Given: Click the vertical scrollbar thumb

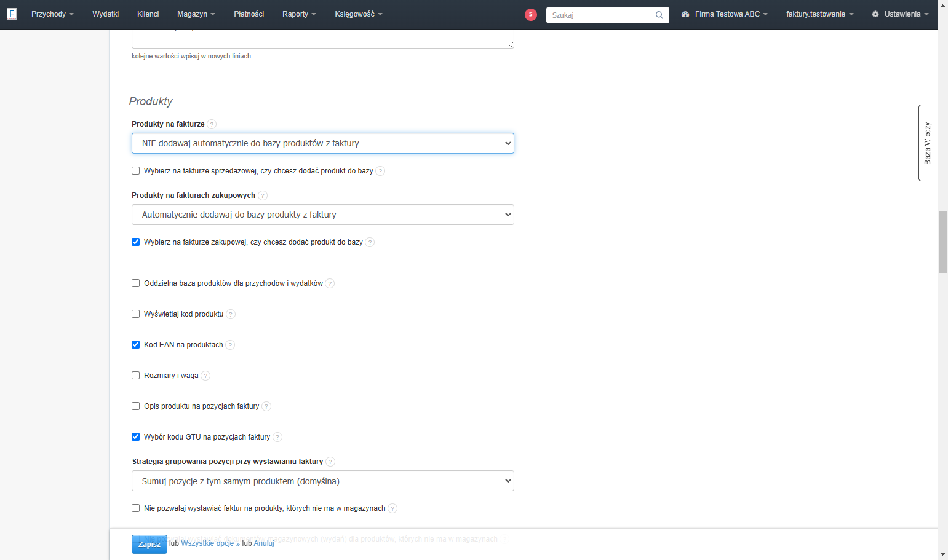Looking at the screenshot, I should coord(942,242).
